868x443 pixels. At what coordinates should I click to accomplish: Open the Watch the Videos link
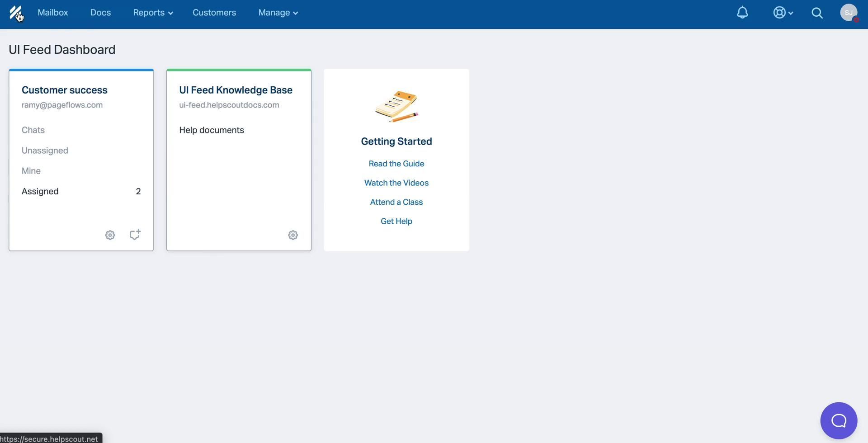[x=396, y=183]
